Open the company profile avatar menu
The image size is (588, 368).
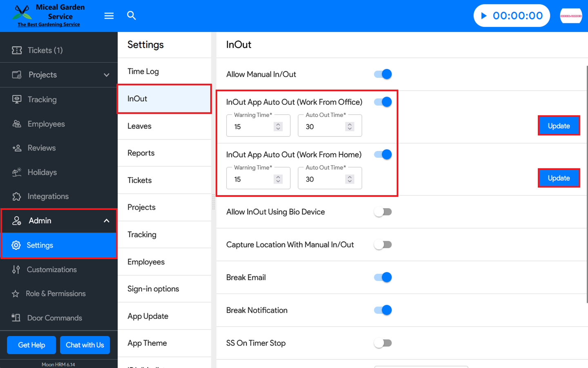[x=570, y=16]
